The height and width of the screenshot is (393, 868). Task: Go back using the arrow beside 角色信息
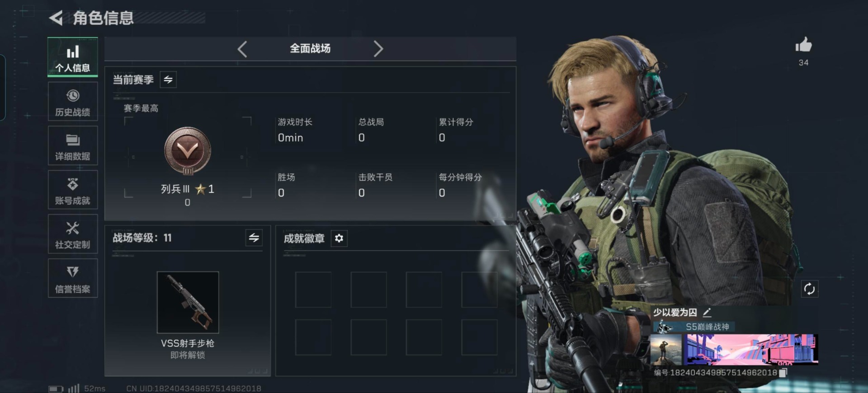pyautogui.click(x=56, y=18)
